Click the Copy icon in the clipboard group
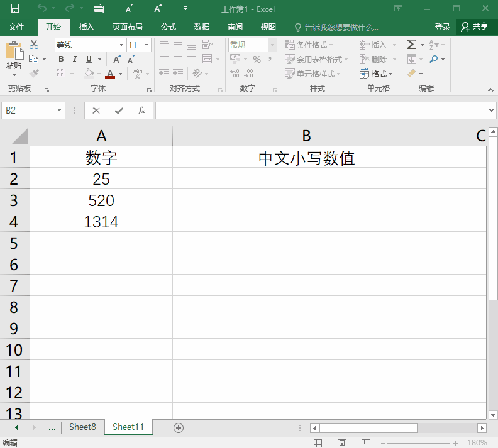The width and height of the screenshot is (498, 448). coord(34,59)
